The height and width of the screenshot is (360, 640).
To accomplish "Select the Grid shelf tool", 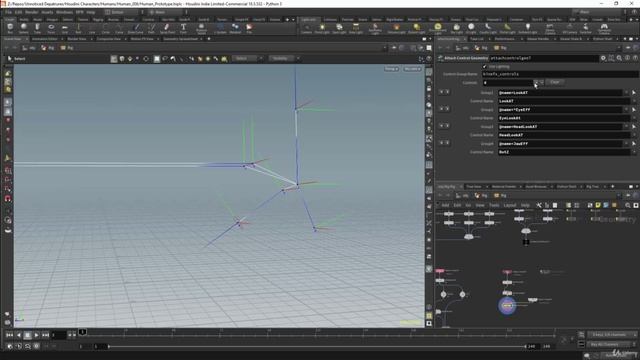I will coord(64,28).
